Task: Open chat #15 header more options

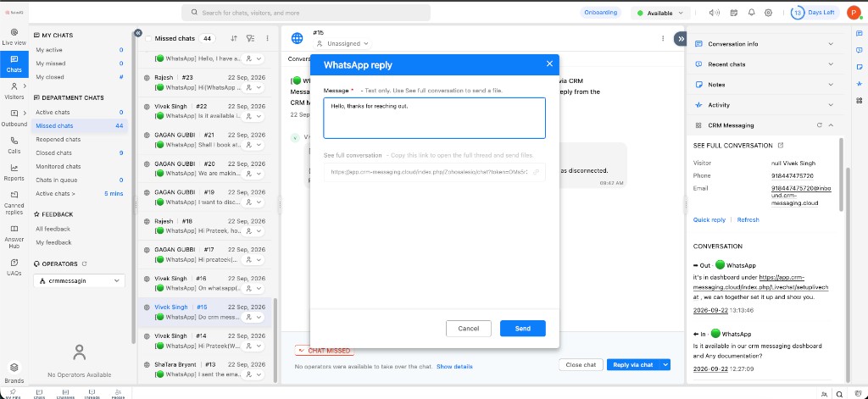Action: [663, 38]
